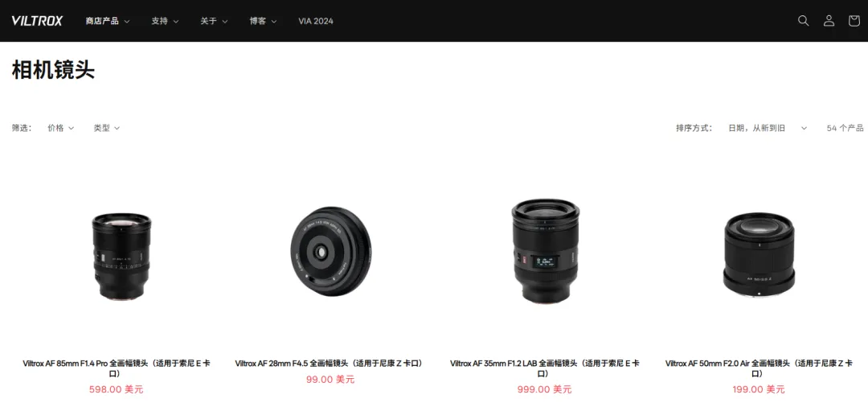Open Viltrox AF 50mm F2.0 Air title link

tap(759, 368)
